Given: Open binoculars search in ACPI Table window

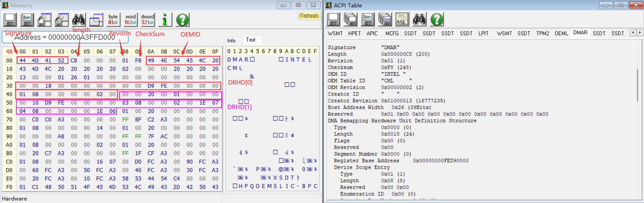Looking at the screenshot, I should [419, 20].
